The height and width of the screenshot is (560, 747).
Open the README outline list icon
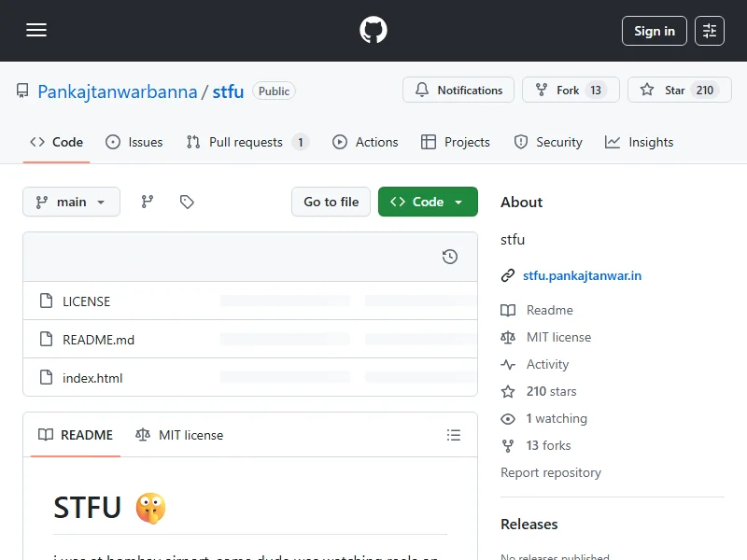(454, 435)
